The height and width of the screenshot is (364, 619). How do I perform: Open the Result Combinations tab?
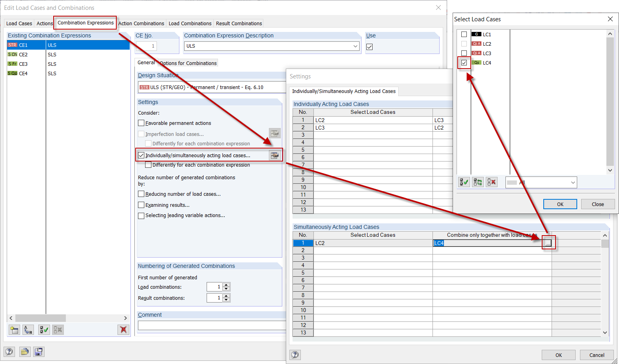[239, 24]
